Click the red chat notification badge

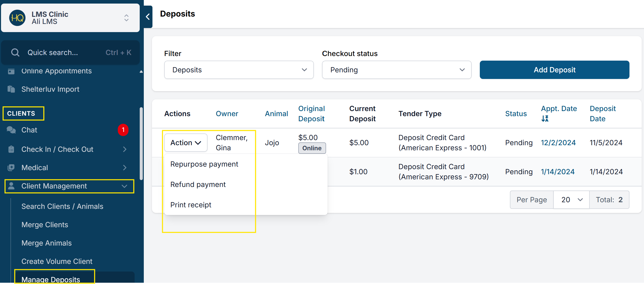(123, 130)
